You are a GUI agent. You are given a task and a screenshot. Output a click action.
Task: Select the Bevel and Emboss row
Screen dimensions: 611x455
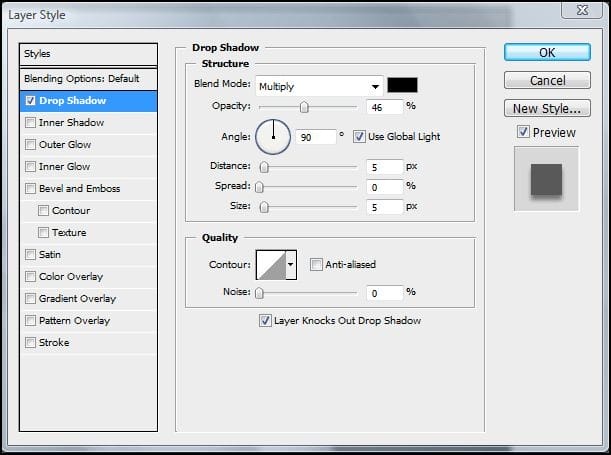tap(88, 189)
